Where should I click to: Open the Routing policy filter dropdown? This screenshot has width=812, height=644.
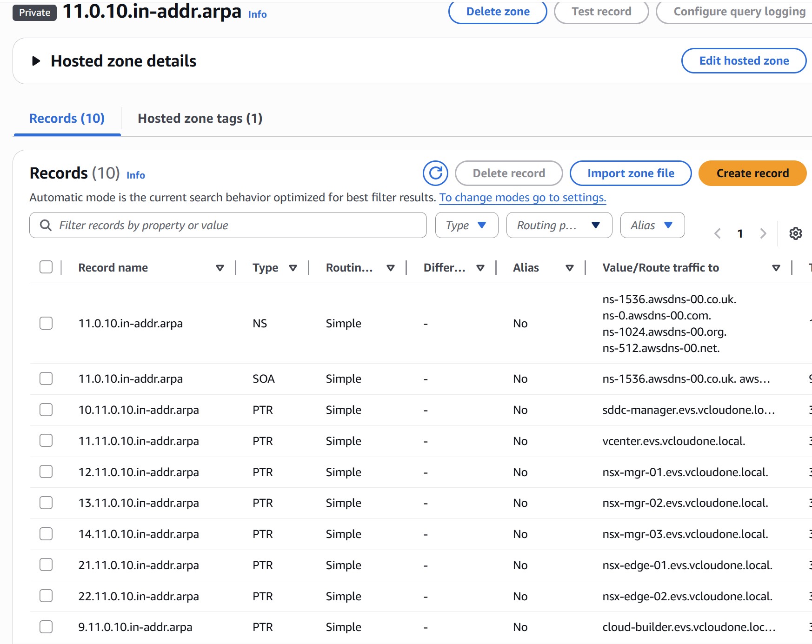click(x=559, y=225)
